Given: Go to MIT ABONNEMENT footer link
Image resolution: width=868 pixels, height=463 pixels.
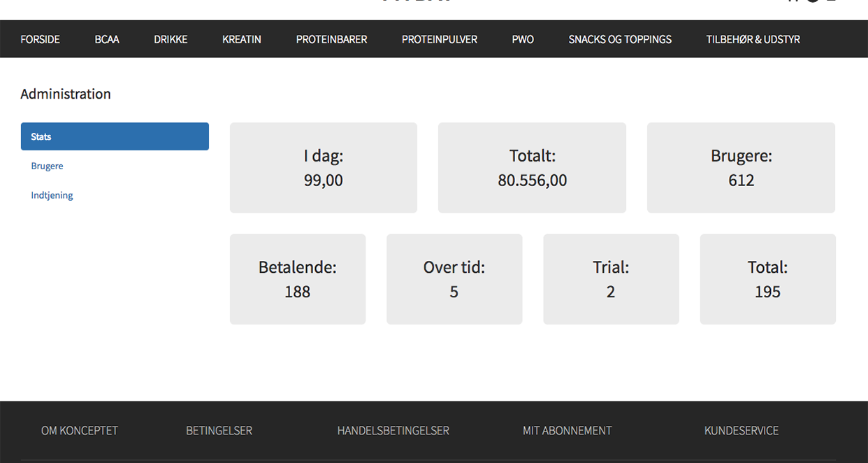Looking at the screenshot, I should pyautogui.click(x=567, y=431).
